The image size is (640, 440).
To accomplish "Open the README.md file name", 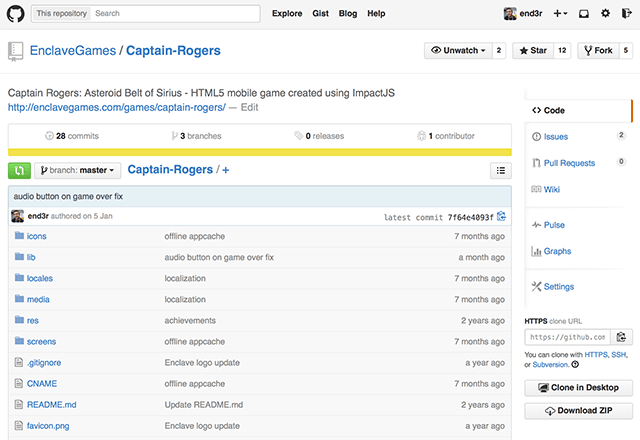I will click(x=51, y=404).
